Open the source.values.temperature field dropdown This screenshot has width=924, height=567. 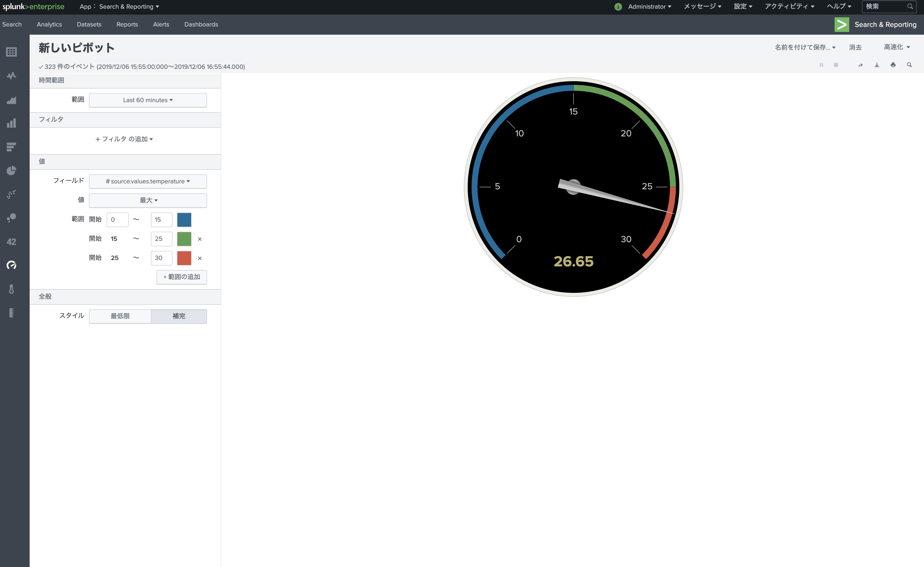[x=148, y=182]
